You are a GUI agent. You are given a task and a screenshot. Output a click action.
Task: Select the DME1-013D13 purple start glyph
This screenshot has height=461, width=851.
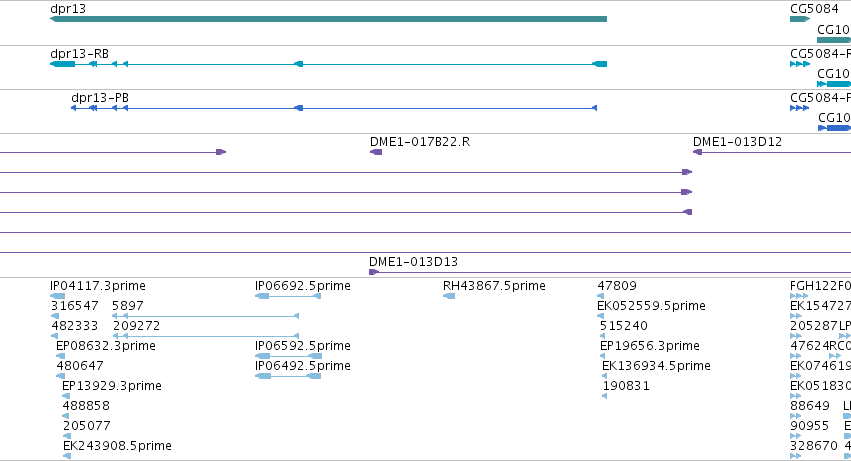pos(373,272)
